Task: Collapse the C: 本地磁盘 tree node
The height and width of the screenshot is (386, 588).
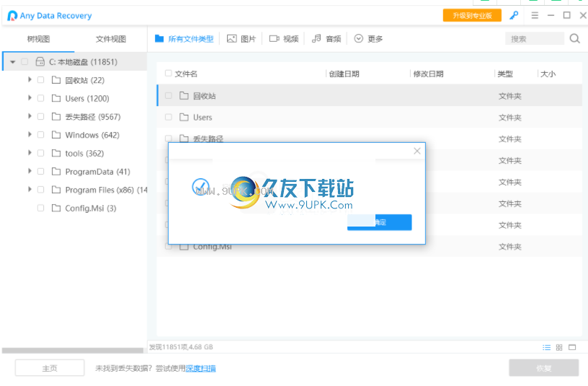Action: 13,62
